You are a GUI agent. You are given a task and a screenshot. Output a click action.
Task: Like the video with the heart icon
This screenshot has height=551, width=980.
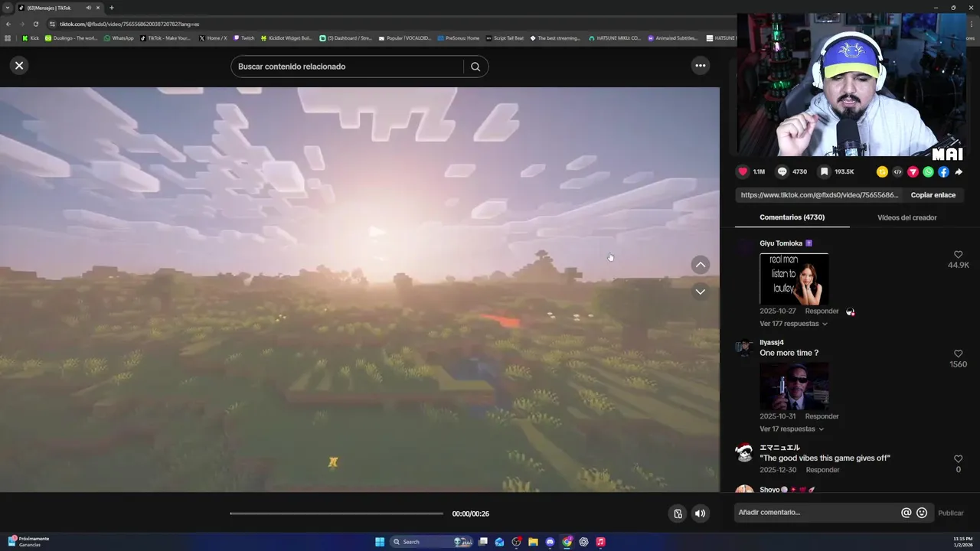tap(742, 172)
